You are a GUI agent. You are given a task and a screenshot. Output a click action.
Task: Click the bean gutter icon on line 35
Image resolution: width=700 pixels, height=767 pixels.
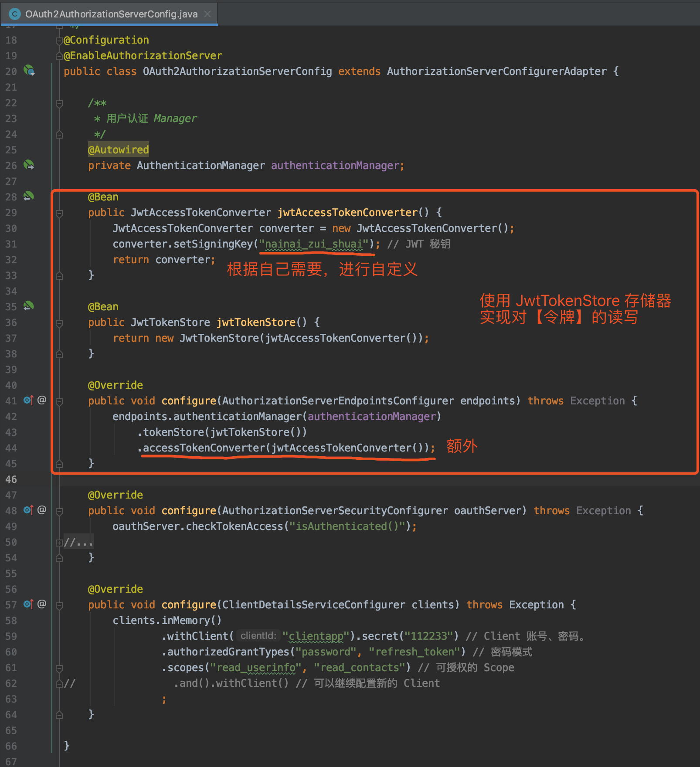(29, 306)
